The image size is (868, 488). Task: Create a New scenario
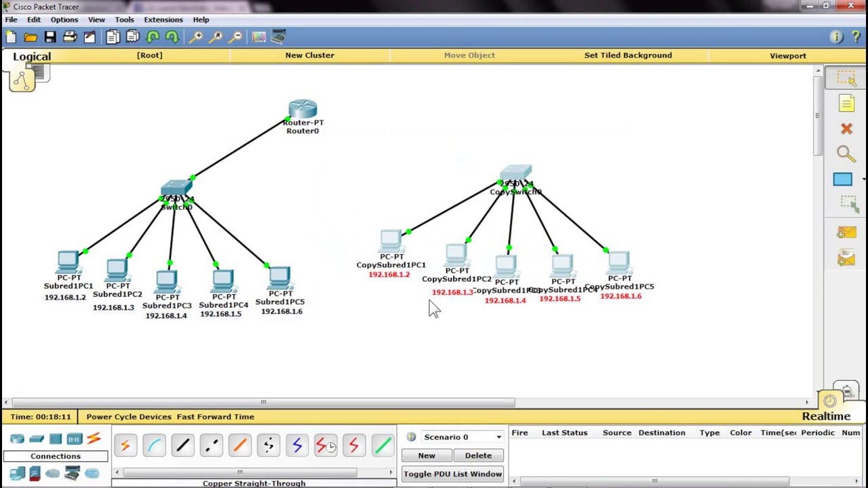coord(427,455)
